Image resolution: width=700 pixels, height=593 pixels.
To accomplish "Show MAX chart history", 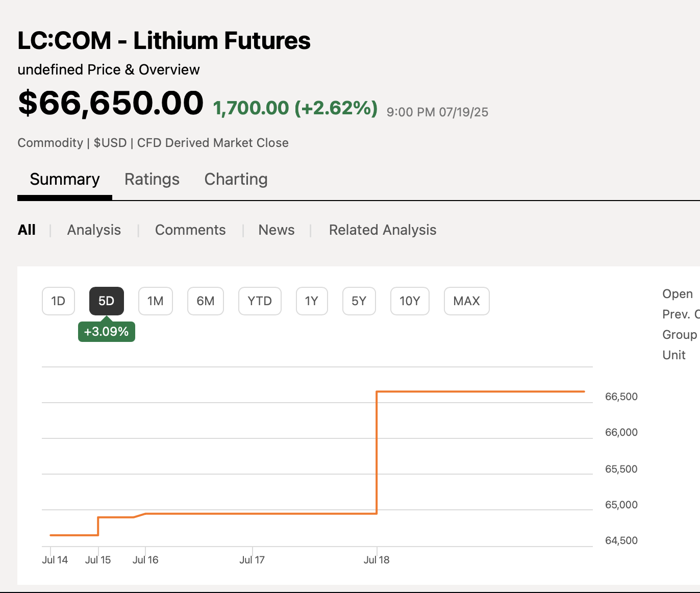I will coord(466,301).
